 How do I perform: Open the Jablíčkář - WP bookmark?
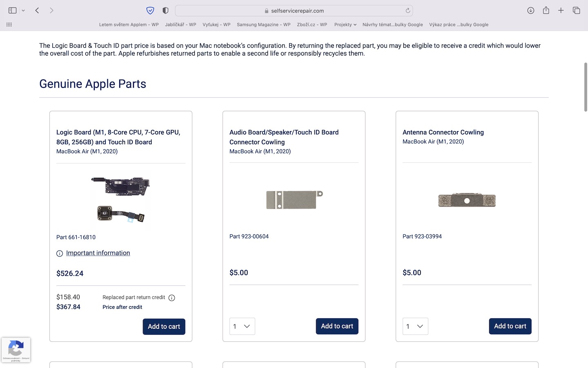point(180,25)
